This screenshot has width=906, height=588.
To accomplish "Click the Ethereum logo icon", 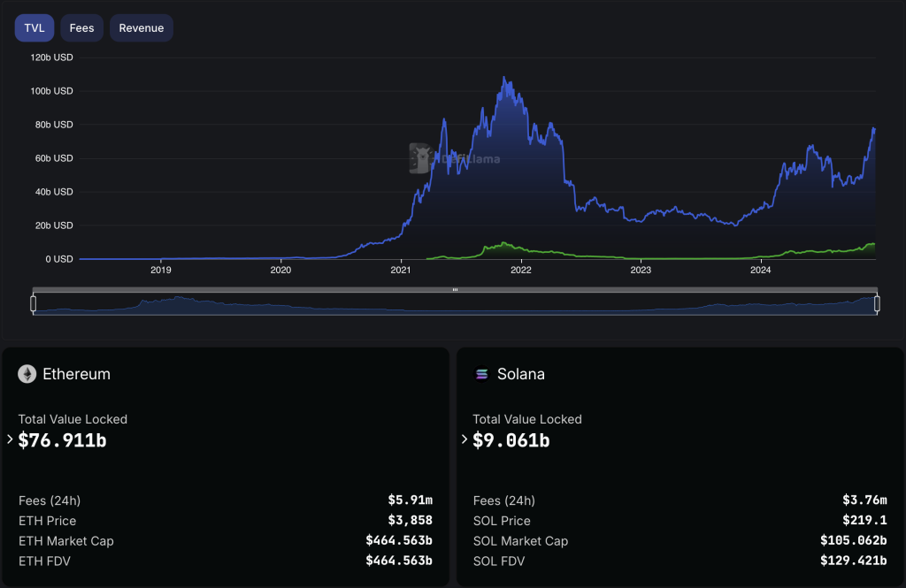I will pos(27,374).
